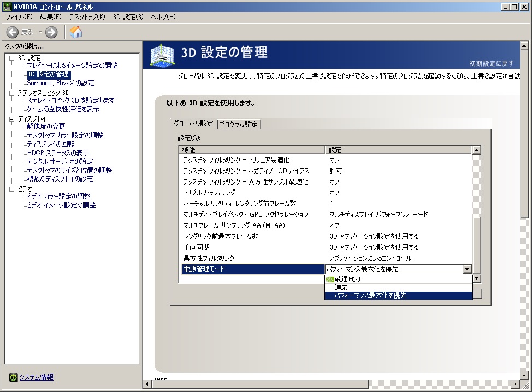Select 3D 設定の管理 in tree
The image size is (532, 392).
[x=49, y=74]
